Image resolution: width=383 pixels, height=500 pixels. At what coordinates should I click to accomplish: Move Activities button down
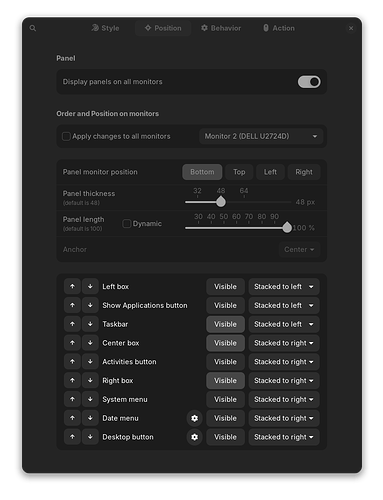click(x=90, y=362)
